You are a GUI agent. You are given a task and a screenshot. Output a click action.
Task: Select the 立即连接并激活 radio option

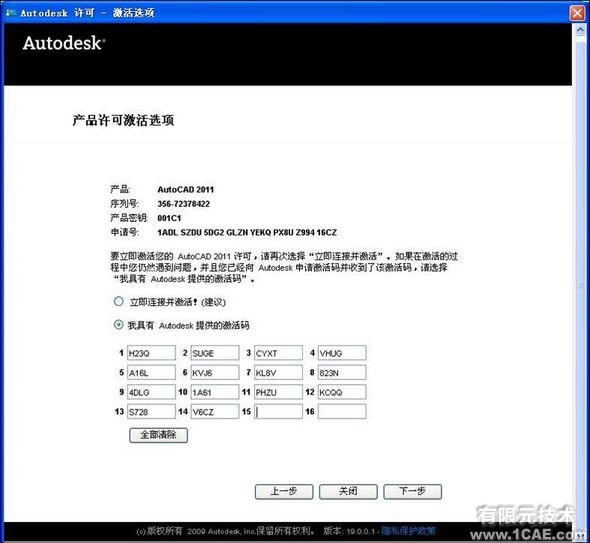[x=119, y=301]
